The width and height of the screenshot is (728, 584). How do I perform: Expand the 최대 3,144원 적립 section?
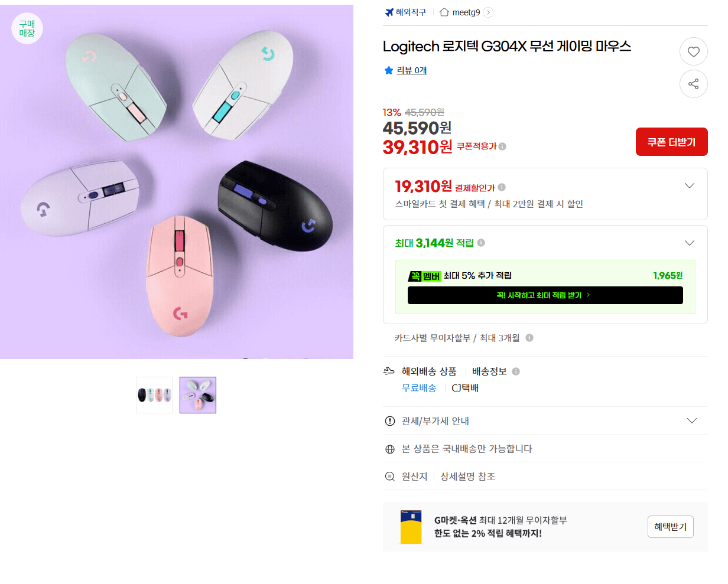point(690,243)
